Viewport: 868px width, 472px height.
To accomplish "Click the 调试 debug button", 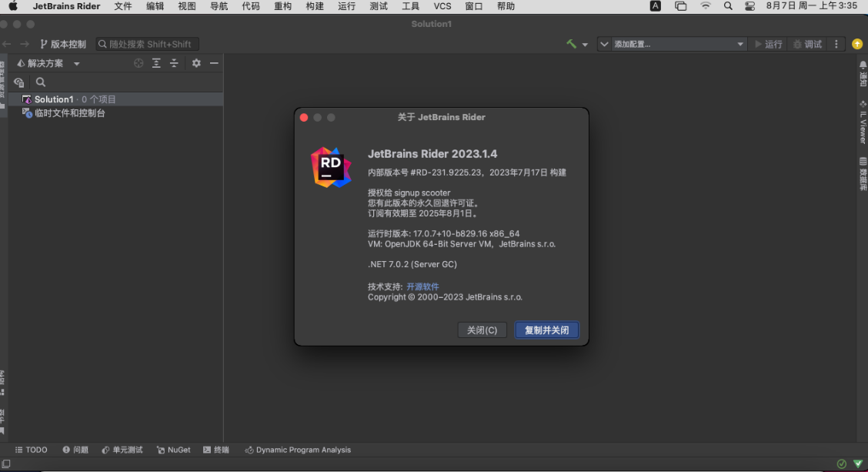I will point(807,44).
